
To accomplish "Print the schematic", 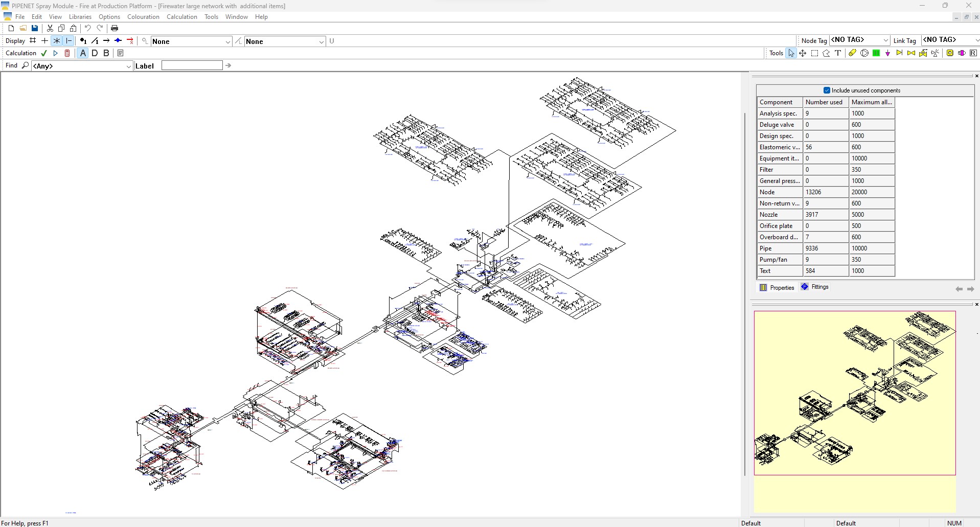I will pyautogui.click(x=115, y=29).
